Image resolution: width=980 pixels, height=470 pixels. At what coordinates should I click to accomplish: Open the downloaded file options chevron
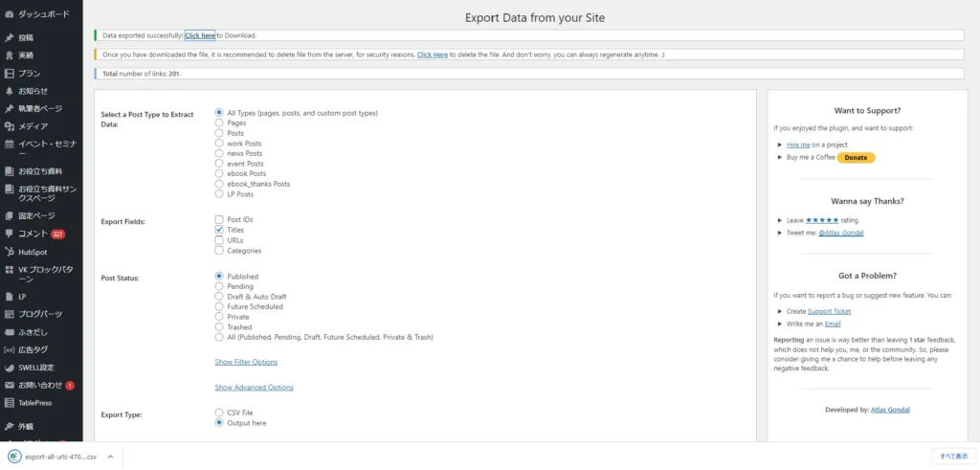[x=110, y=457]
